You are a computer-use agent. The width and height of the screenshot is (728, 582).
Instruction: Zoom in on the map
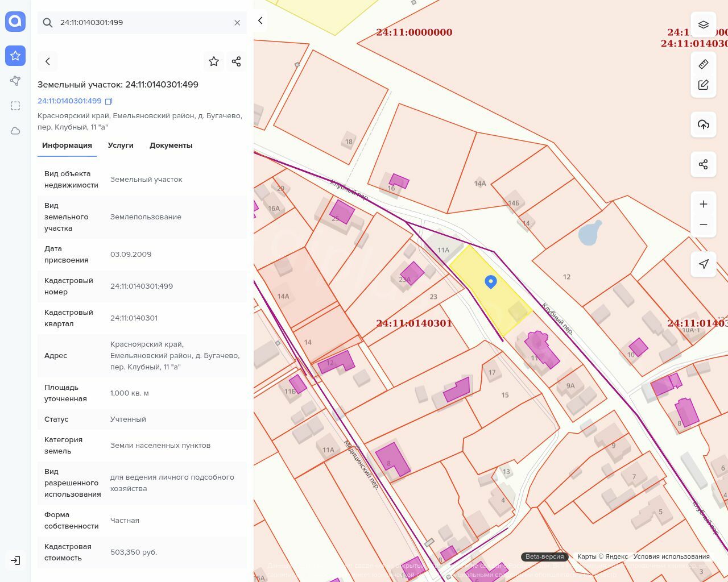click(x=704, y=204)
